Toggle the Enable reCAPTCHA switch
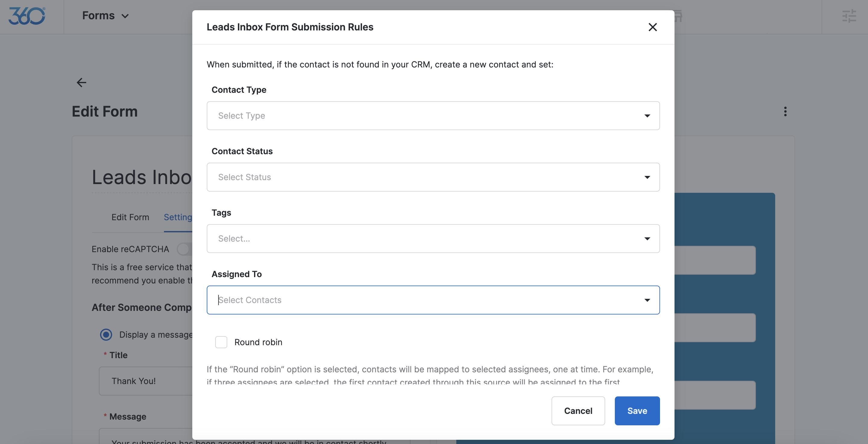The image size is (868, 444). click(185, 249)
